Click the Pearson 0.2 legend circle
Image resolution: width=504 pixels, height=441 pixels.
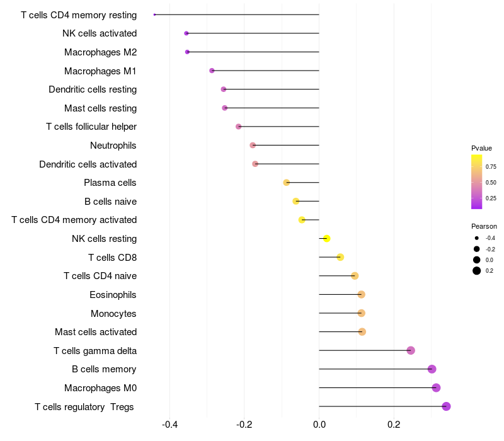point(477,271)
